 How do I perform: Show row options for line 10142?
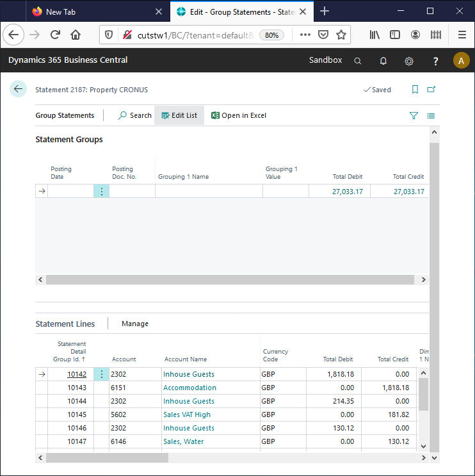click(102, 374)
